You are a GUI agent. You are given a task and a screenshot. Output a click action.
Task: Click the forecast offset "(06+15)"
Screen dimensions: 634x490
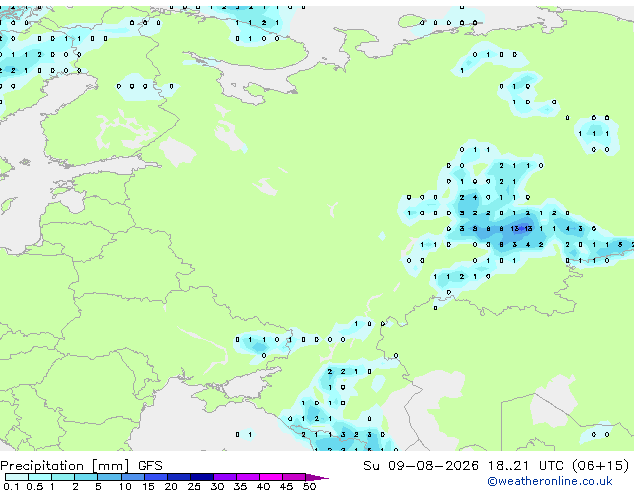click(601, 466)
